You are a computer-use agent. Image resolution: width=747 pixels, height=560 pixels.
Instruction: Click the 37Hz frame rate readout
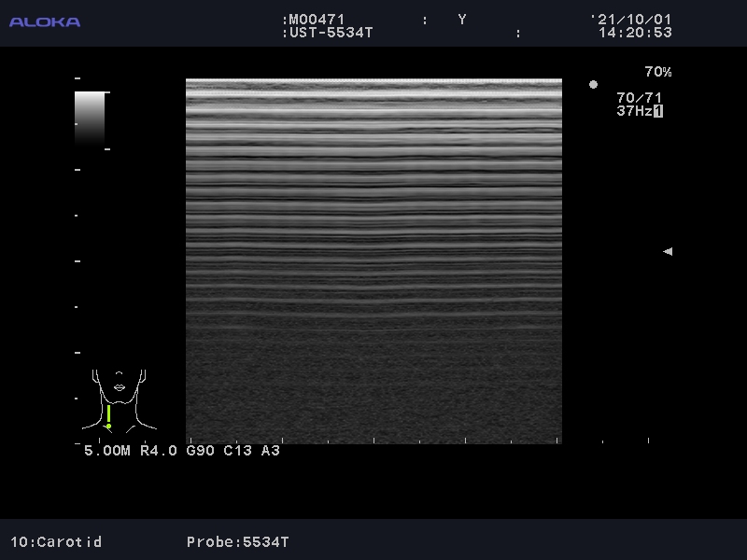tap(633, 111)
